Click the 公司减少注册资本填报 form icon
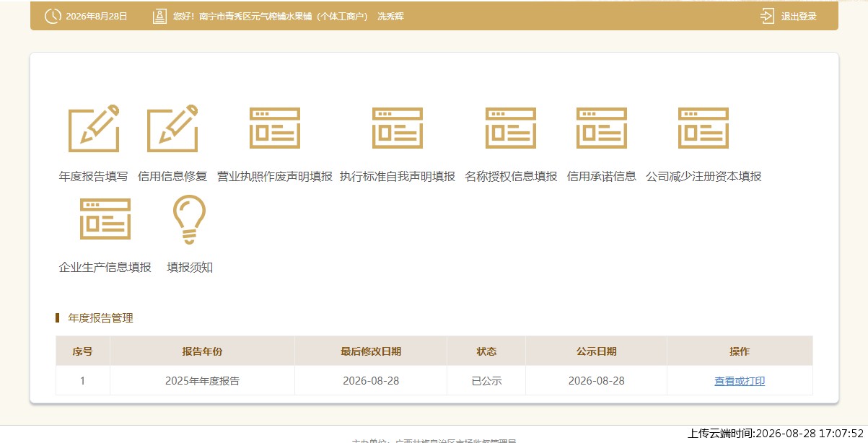This screenshot has height=443, width=868. pos(703,128)
